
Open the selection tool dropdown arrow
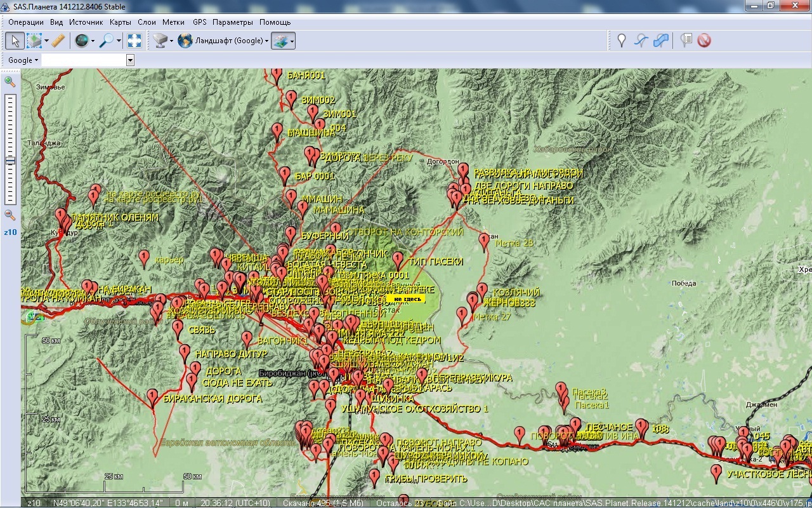click(46, 41)
